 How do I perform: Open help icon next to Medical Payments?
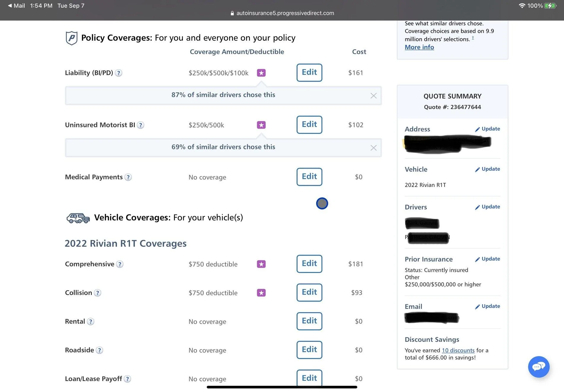128,177
